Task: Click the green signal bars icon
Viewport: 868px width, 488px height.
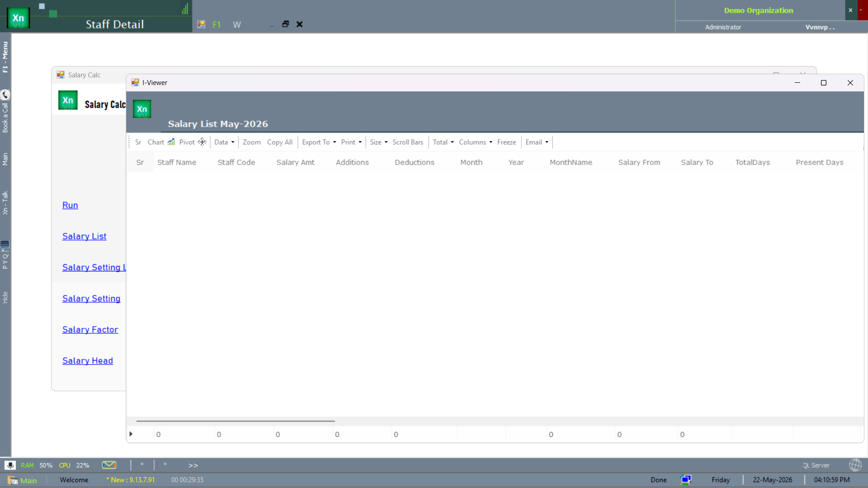Action: [x=185, y=9]
